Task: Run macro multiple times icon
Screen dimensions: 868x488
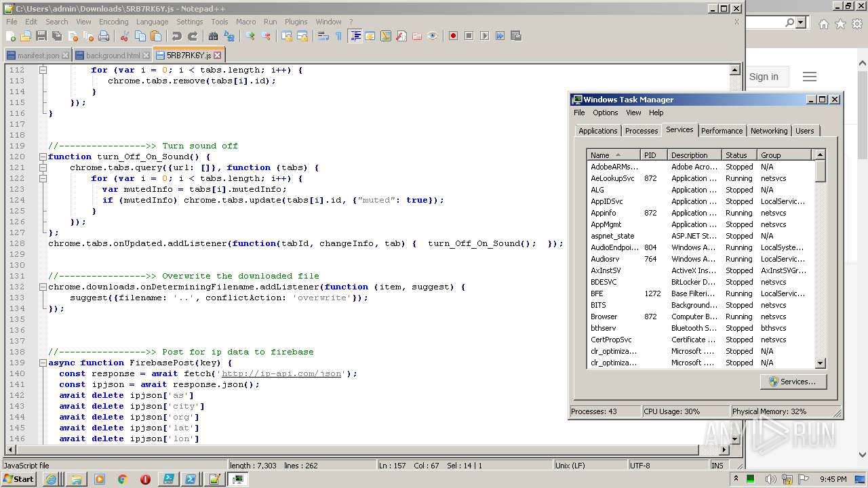Action: [x=500, y=36]
